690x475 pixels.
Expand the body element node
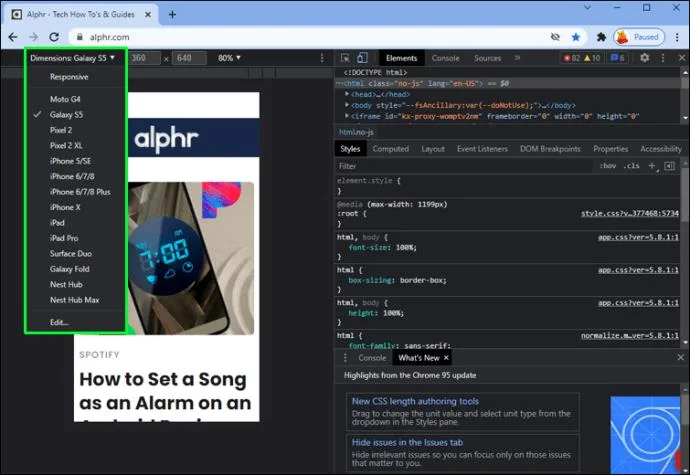[x=347, y=105]
